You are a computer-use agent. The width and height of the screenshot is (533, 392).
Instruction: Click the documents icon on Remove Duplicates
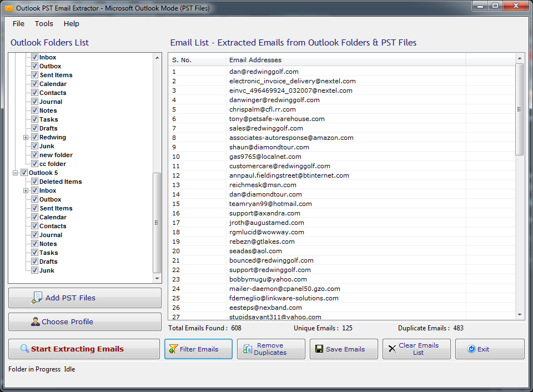pos(248,349)
